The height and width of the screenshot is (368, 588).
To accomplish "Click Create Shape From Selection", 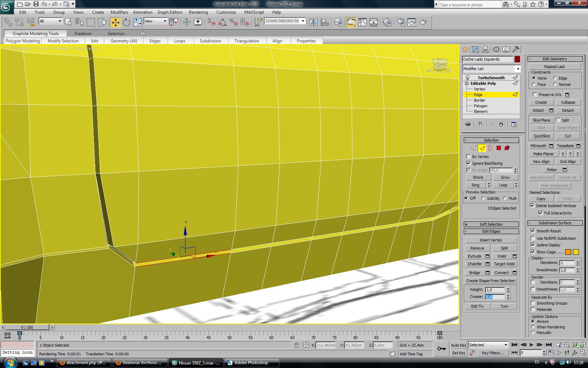I will (490, 281).
